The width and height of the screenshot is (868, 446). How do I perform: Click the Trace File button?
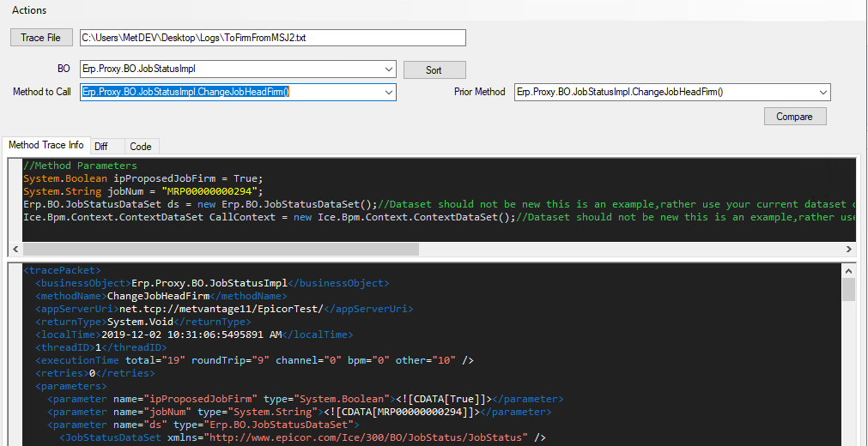click(x=41, y=38)
